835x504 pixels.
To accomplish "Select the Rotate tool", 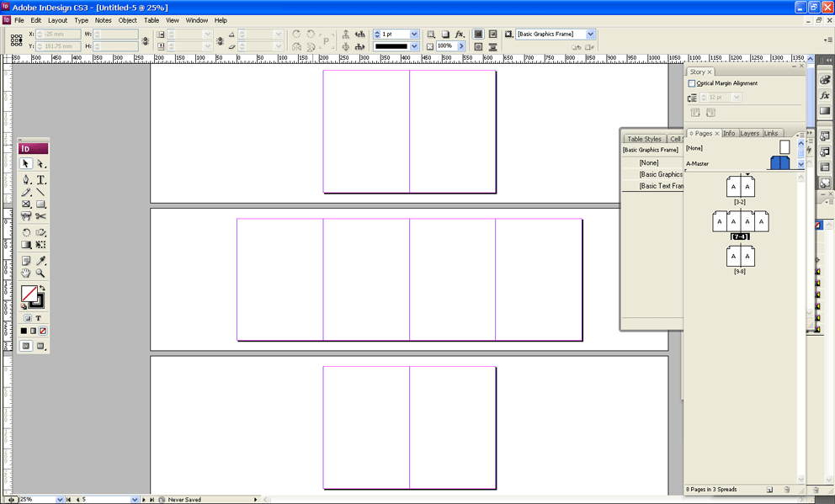I will 26,232.
